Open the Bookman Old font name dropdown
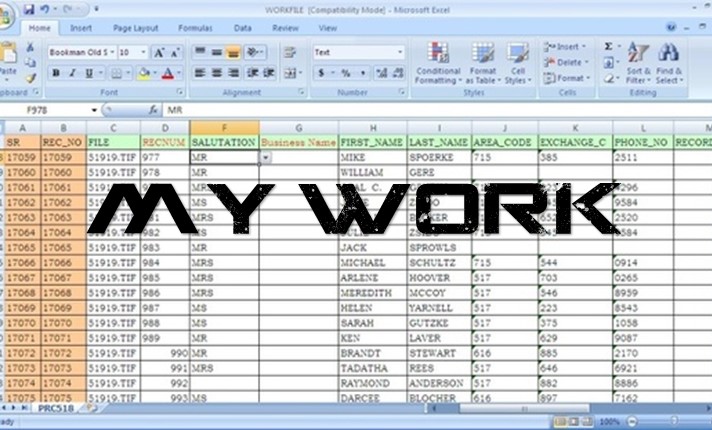The image size is (712, 430). tap(112, 53)
